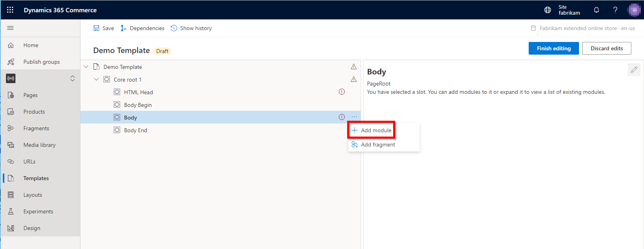Open the app launcher waffle icon

(10, 10)
